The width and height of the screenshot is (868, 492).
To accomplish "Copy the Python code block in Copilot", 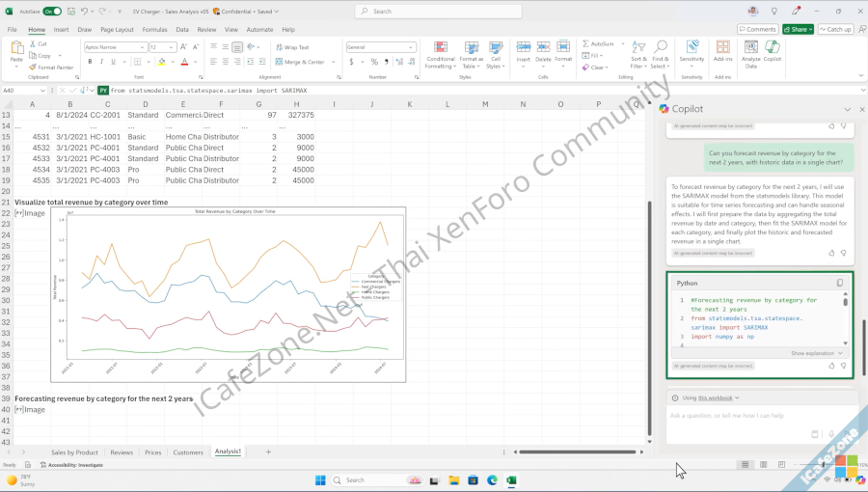I will (840, 283).
